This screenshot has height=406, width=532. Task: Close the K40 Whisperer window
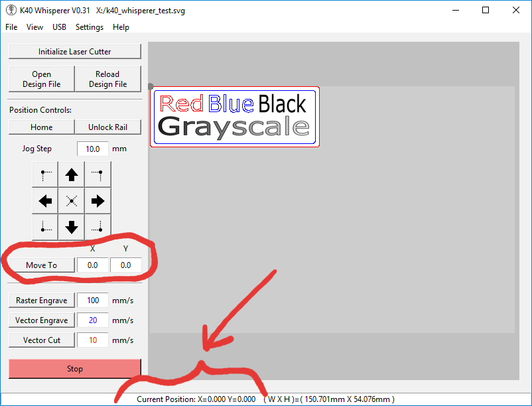click(515, 10)
